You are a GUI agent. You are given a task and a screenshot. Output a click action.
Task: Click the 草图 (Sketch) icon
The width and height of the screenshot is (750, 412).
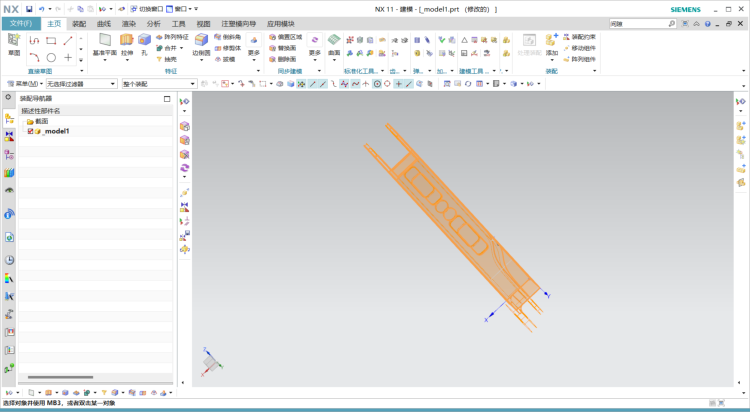[x=14, y=41]
